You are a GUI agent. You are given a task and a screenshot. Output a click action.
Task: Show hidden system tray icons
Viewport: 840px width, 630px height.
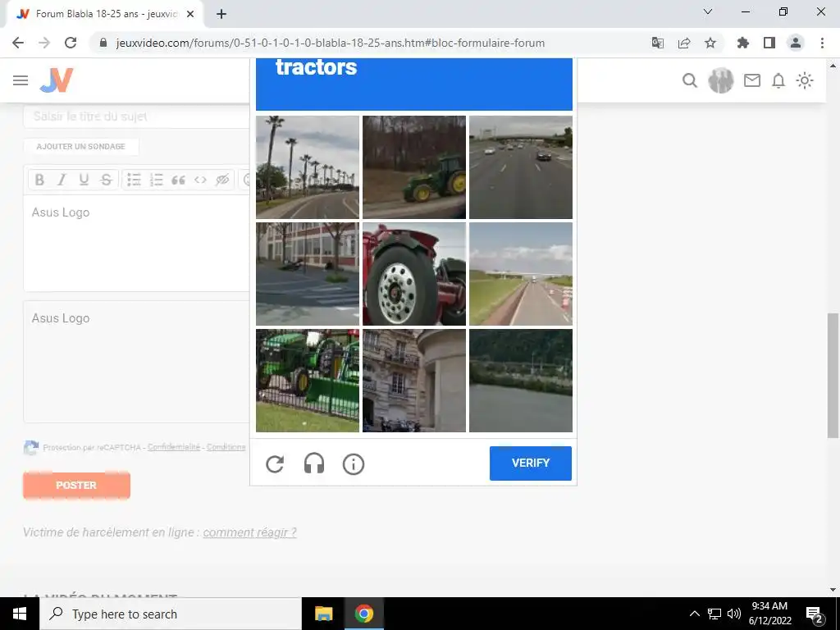coord(694,614)
